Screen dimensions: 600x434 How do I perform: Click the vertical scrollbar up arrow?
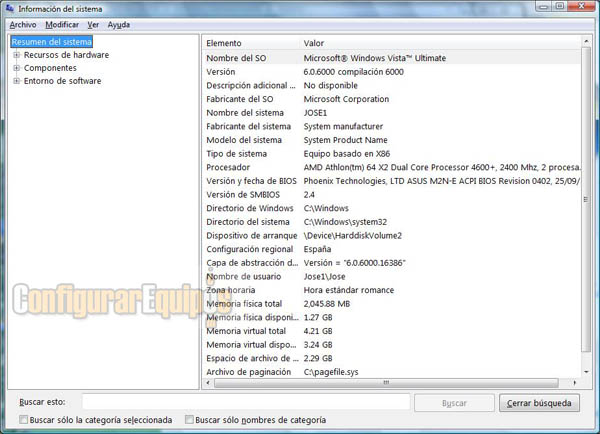pos(587,44)
